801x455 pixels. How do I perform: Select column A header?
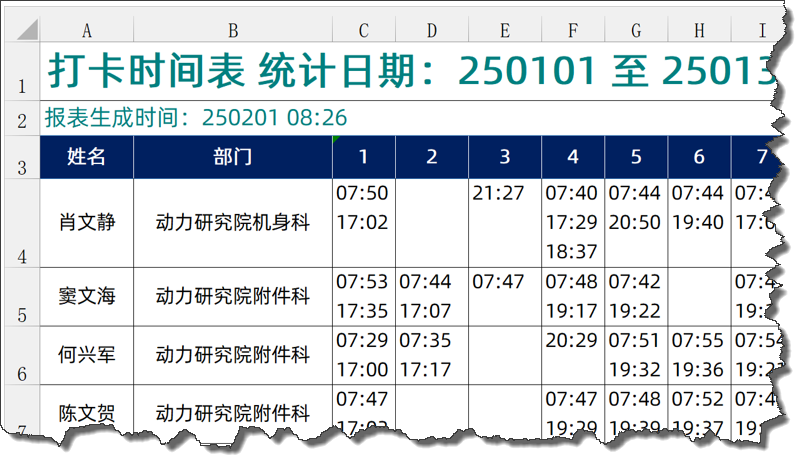pyautogui.click(x=87, y=31)
